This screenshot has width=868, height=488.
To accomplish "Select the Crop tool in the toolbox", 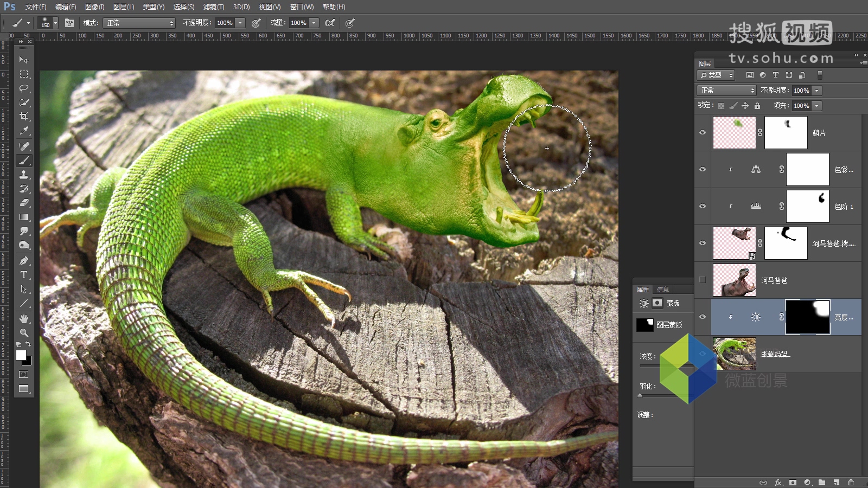I will pyautogui.click(x=24, y=117).
